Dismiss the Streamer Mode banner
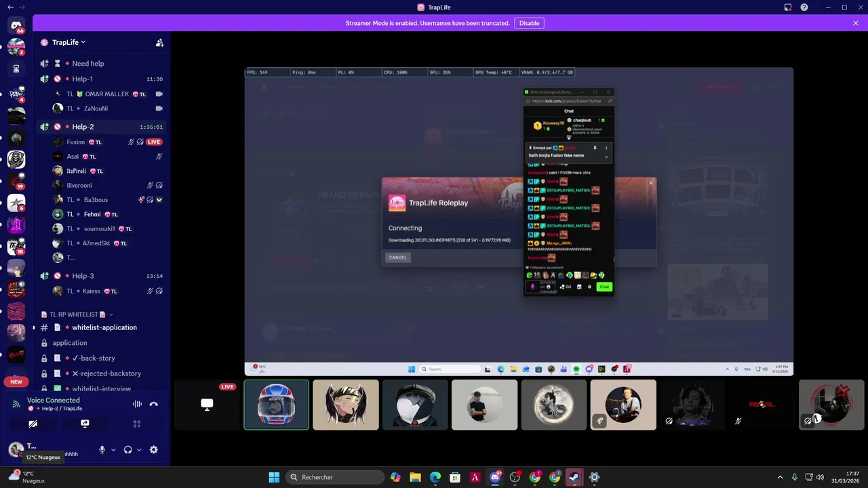This screenshot has width=868, height=488. click(x=856, y=23)
